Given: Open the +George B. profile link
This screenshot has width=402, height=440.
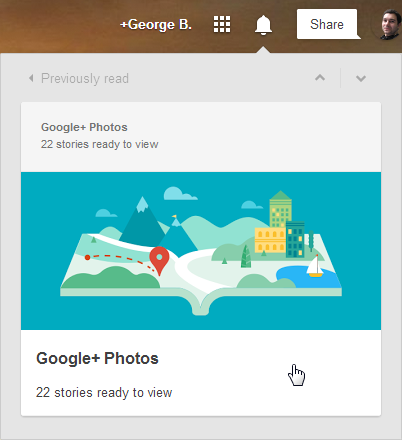Looking at the screenshot, I should (156, 25).
